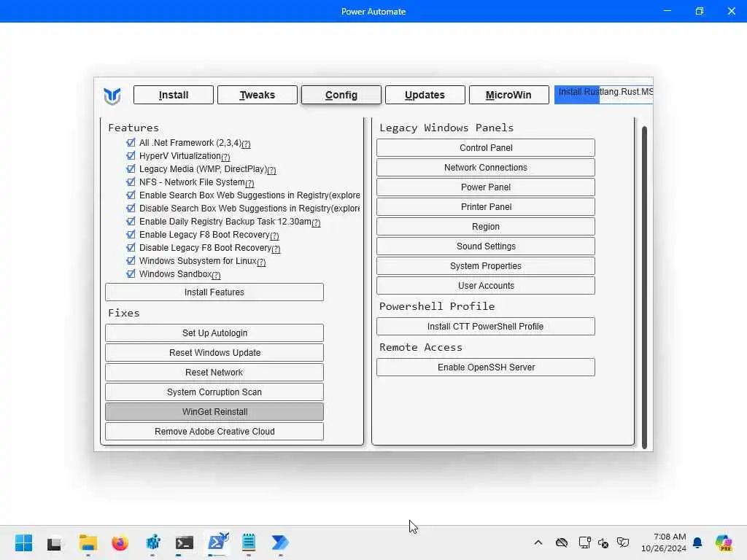Screen dimensions: 747x560
Task: Open Power Automate taskbar icon
Action: (x=280, y=542)
